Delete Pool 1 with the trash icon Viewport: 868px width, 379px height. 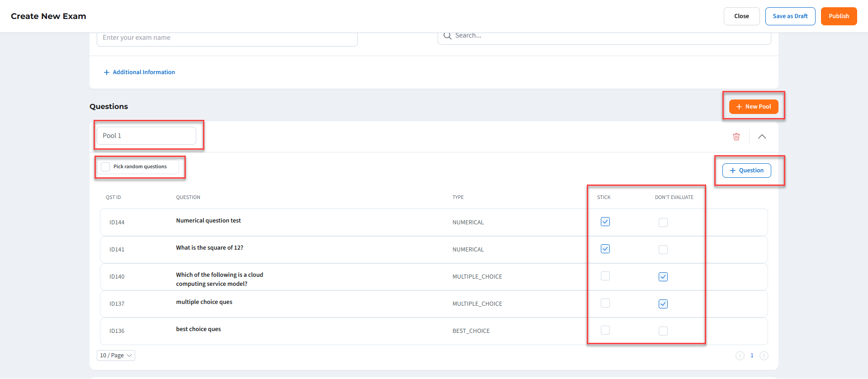pyautogui.click(x=736, y=137)
